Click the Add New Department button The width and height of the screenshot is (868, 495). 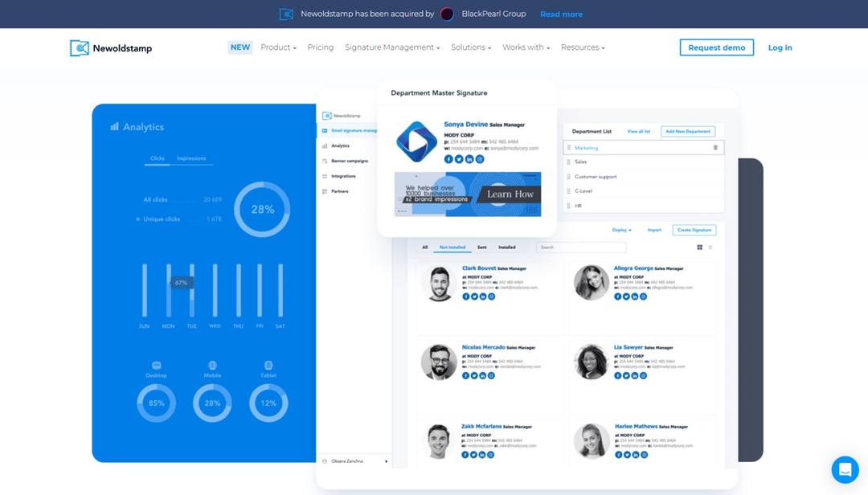(x=687, y=132)
